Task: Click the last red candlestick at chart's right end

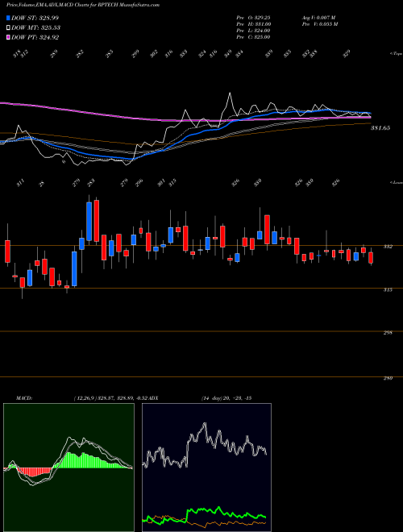Action: [371, 258]
